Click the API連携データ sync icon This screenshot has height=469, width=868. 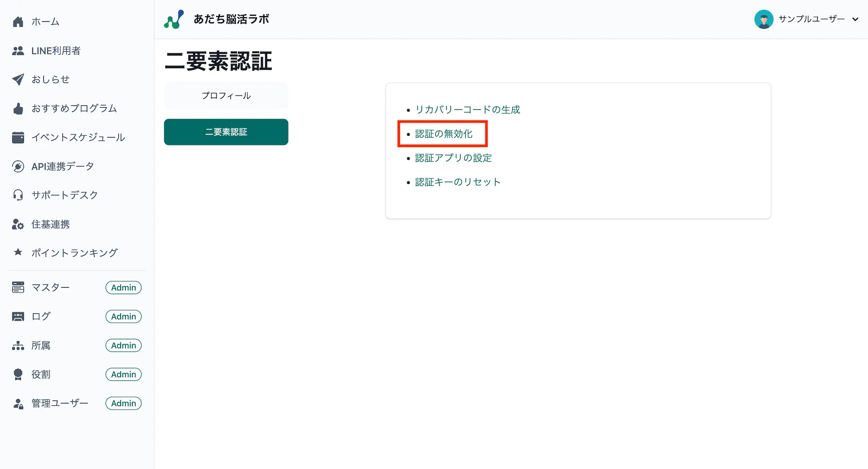pyautogui.click(x=18, y=166)
